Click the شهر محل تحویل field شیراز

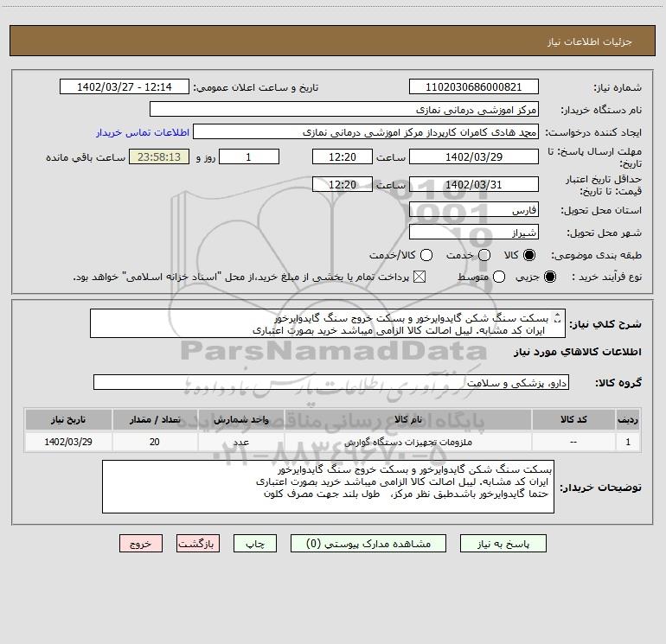(x=474, y=232)
